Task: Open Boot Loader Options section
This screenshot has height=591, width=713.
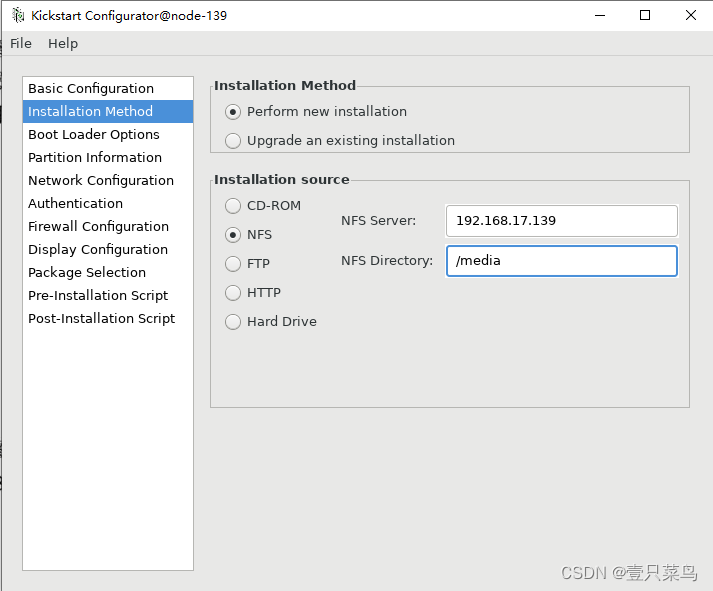Action: (x=108, y=135)
